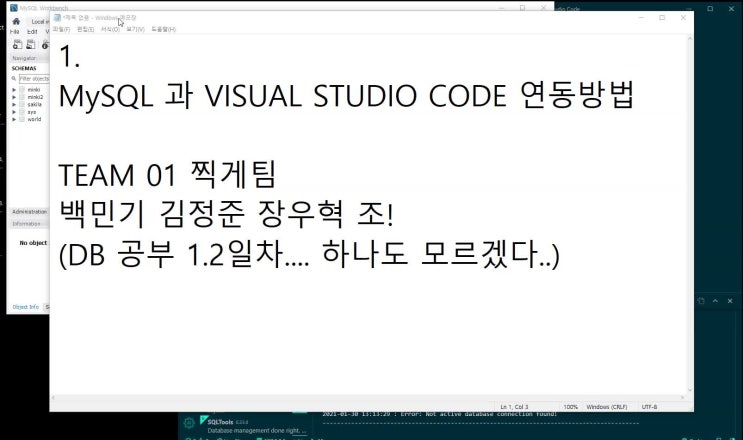
Task: Select the sakila schema name
Action: pyautogui.click(x=35, y=105)
